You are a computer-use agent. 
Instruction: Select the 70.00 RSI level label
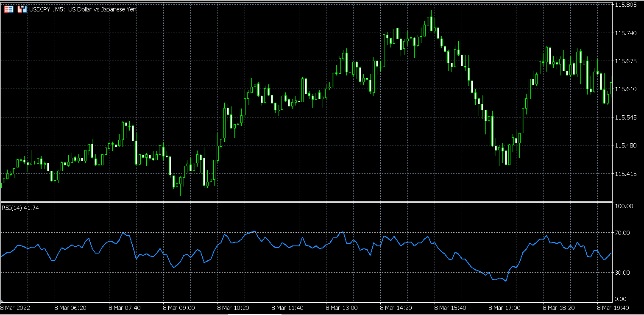623,233
